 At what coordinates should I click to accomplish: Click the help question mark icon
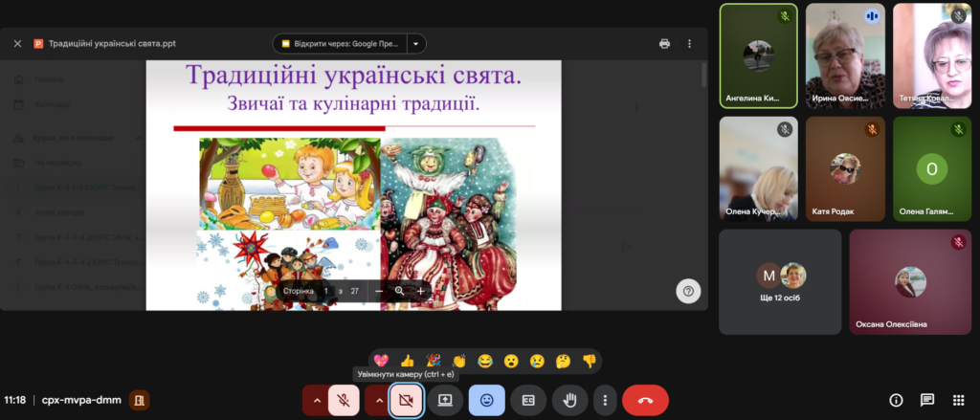(x=688, y=292)
